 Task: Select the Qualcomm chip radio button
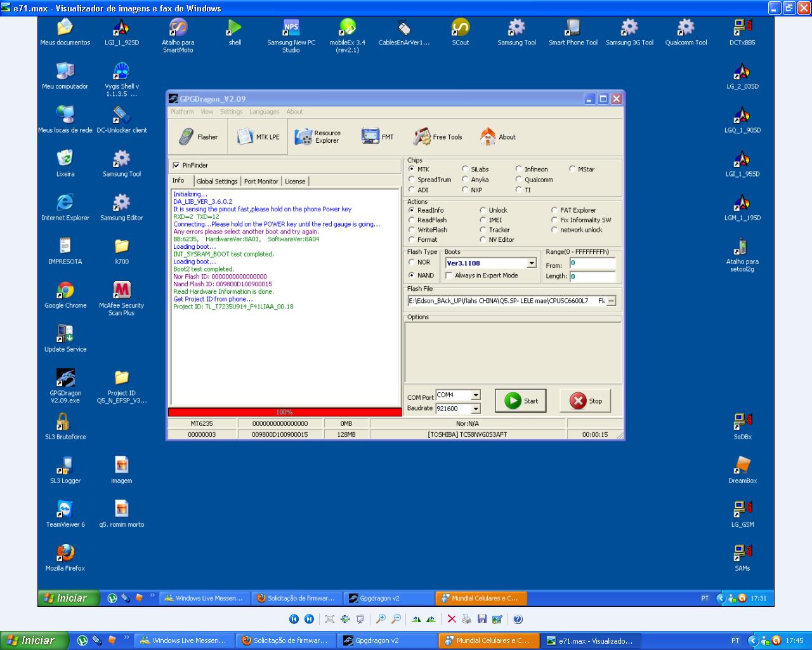[x=519, y=180]
